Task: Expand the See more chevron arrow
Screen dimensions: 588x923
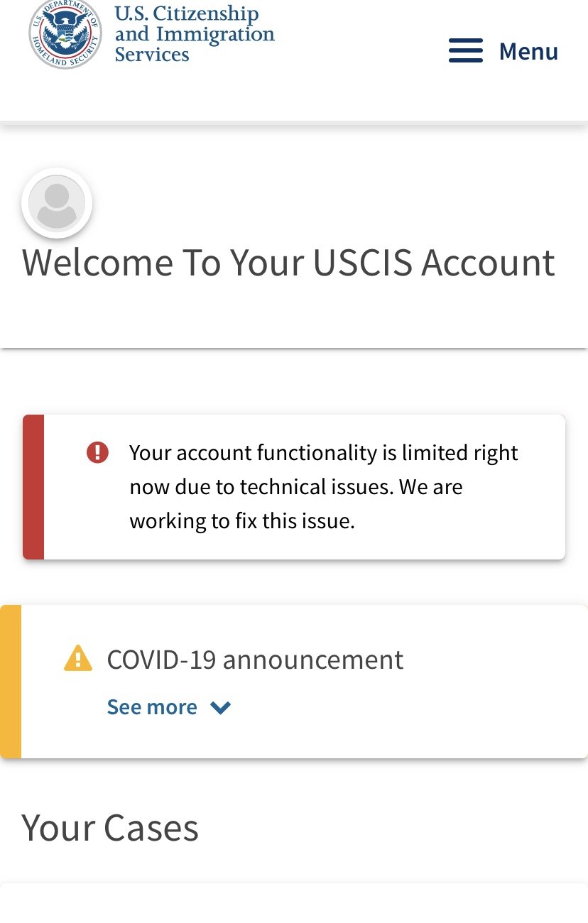Action: 221,707
